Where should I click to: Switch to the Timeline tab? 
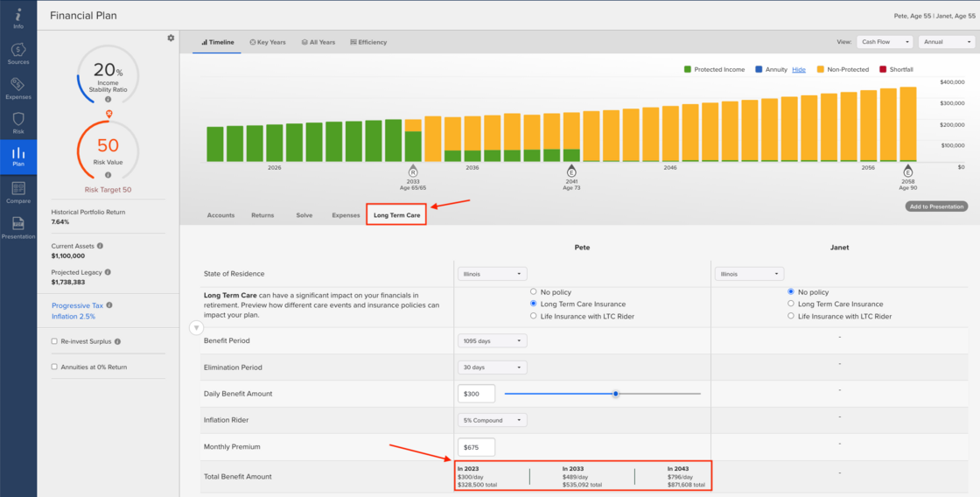pos(218,43)
